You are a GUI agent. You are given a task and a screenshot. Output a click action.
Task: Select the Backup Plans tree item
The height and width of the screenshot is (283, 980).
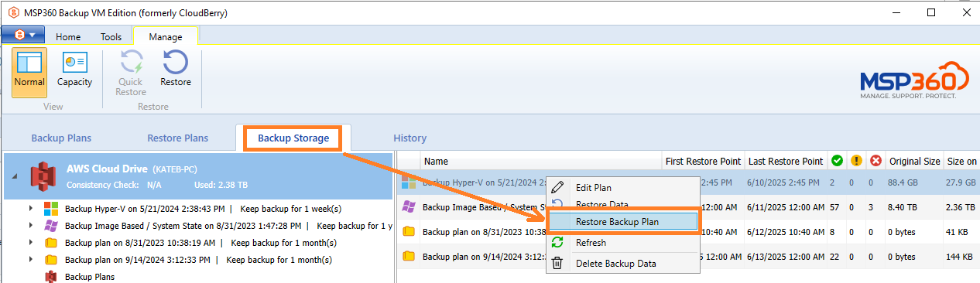pos(90,276)
